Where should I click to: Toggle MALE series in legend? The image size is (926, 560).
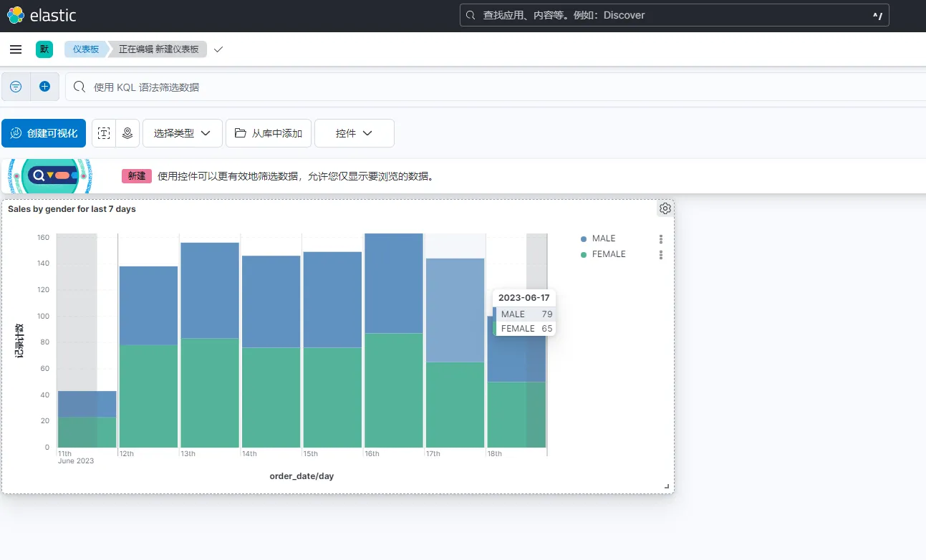click(604, 238)
